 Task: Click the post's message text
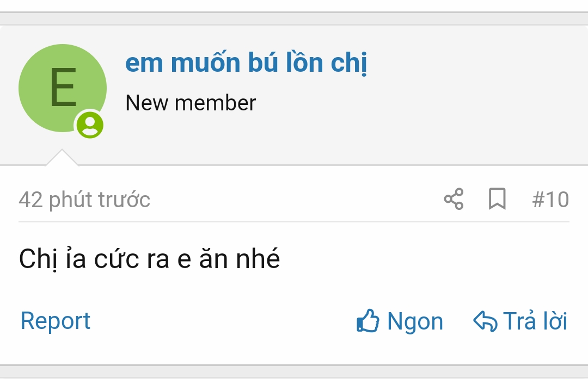coord(150,259)
